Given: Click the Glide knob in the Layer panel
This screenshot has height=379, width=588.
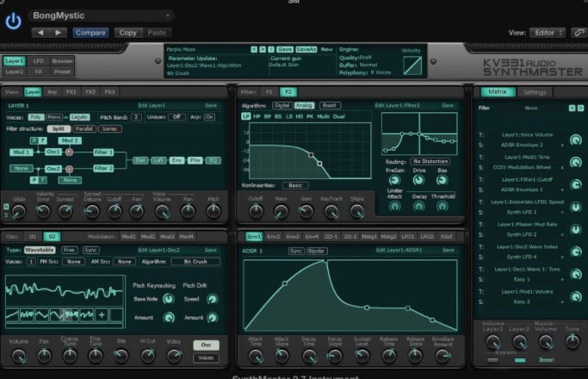Looking at the screenshot, I should [19, 212].
